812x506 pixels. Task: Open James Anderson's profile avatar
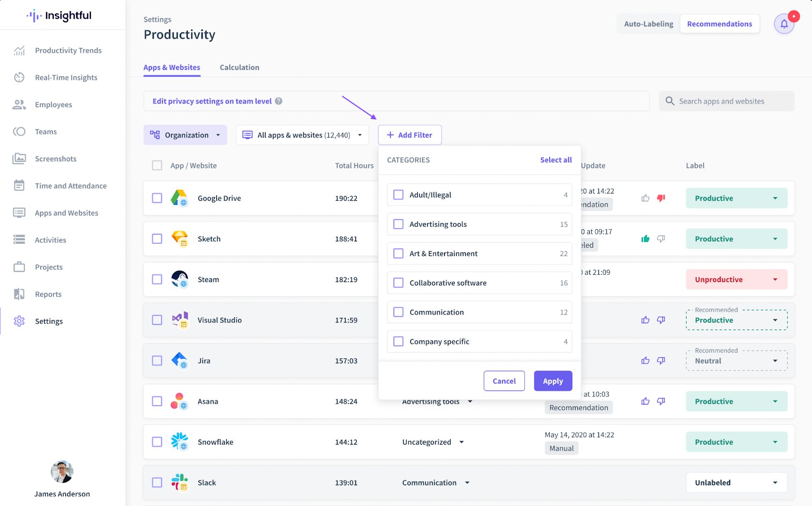(62, 472)
